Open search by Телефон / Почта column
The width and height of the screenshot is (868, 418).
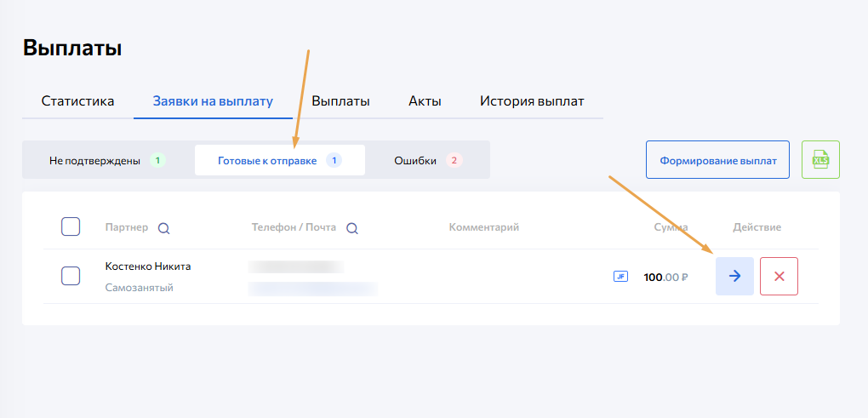click(351, 228)
